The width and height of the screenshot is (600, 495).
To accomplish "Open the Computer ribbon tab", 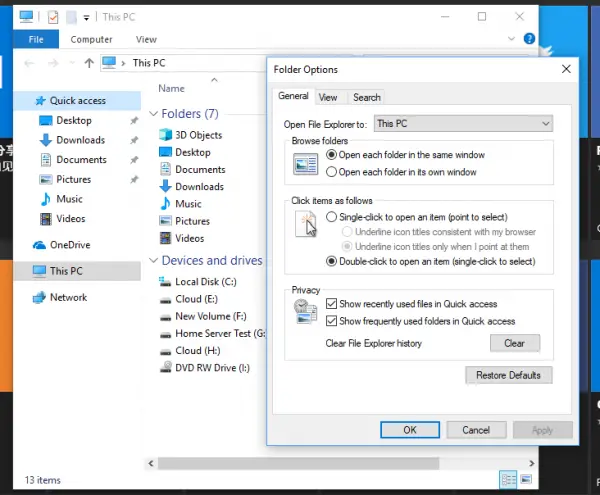I will click(x=91, y=39).
